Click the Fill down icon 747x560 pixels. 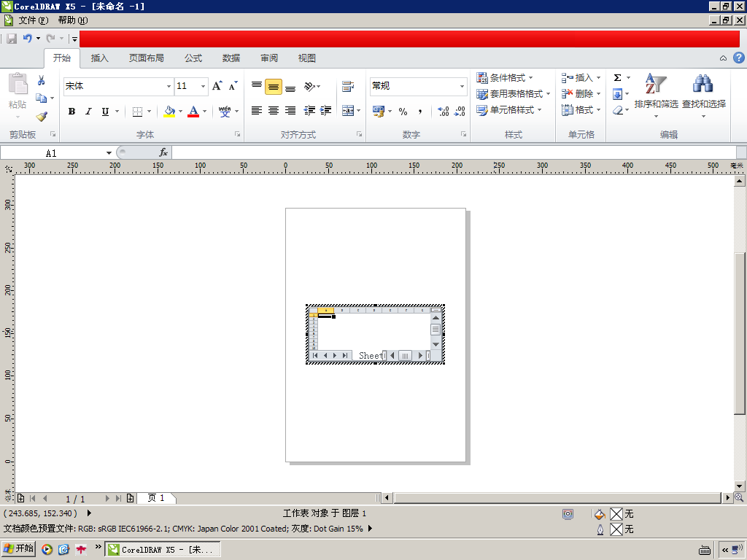coord(617,94)
